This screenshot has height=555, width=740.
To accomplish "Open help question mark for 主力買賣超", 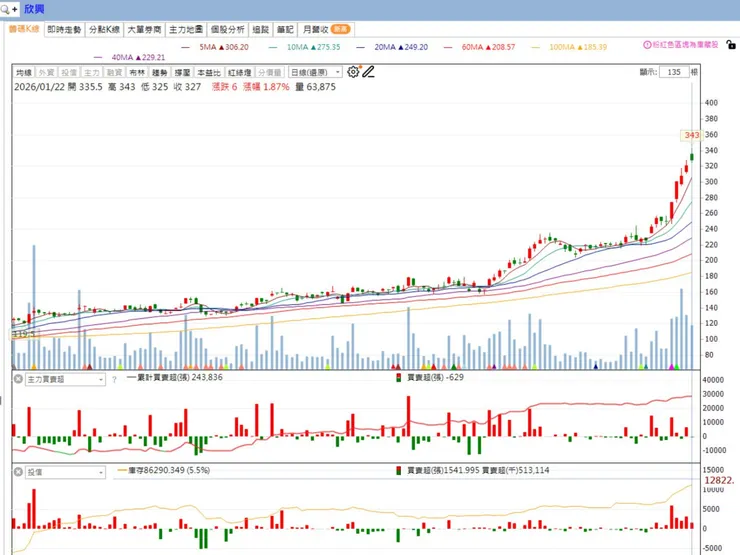I will [114, 379].
